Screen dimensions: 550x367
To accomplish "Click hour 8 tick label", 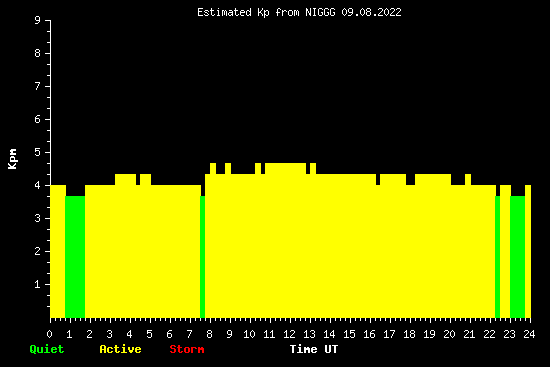I will (209, 334).
